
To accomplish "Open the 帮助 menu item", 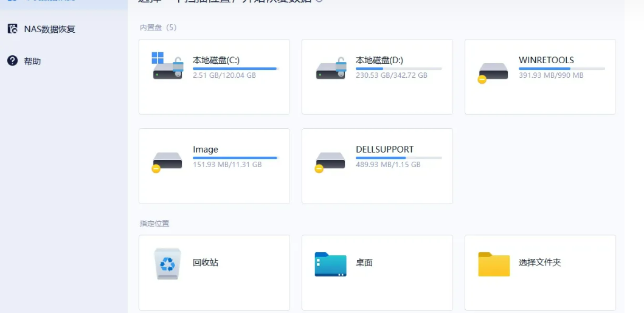I will (x=32, y=61).
